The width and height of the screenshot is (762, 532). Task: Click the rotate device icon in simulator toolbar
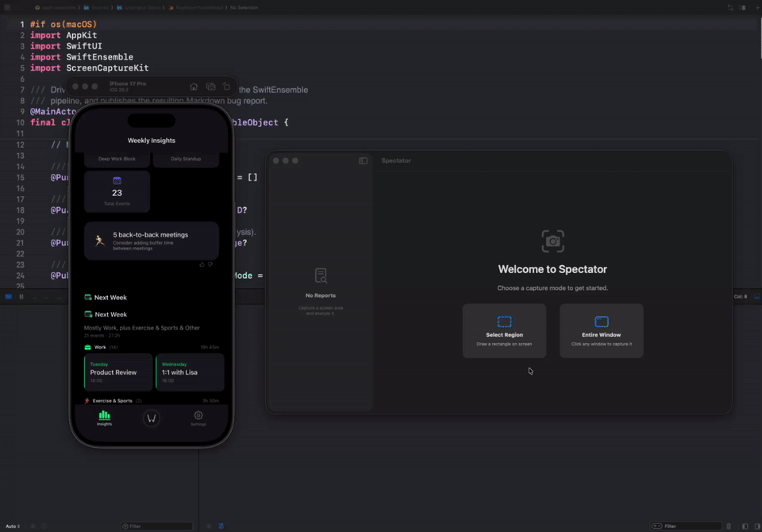(226, 87)
